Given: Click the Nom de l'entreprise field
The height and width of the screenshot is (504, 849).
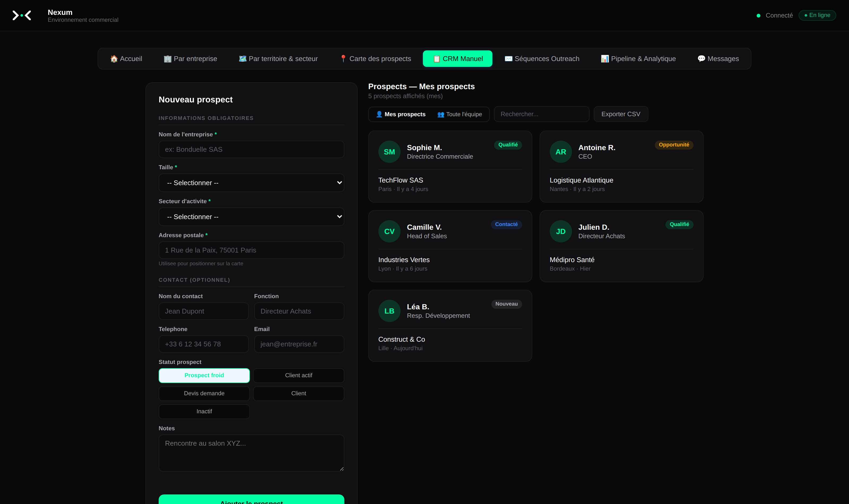Looking at the screenshot, I should [x=251, y=149].
